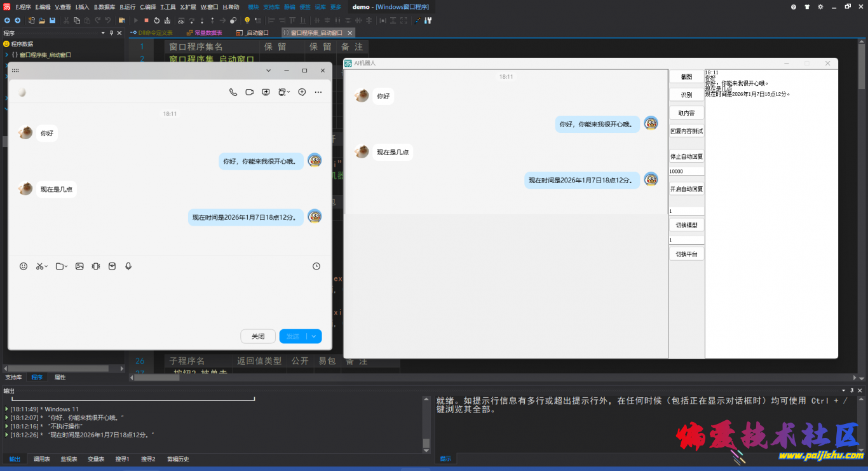Open screen sharing in the chat header
Image resolution: width=868 pixels, height=471 pixels.
pos(266,92)
